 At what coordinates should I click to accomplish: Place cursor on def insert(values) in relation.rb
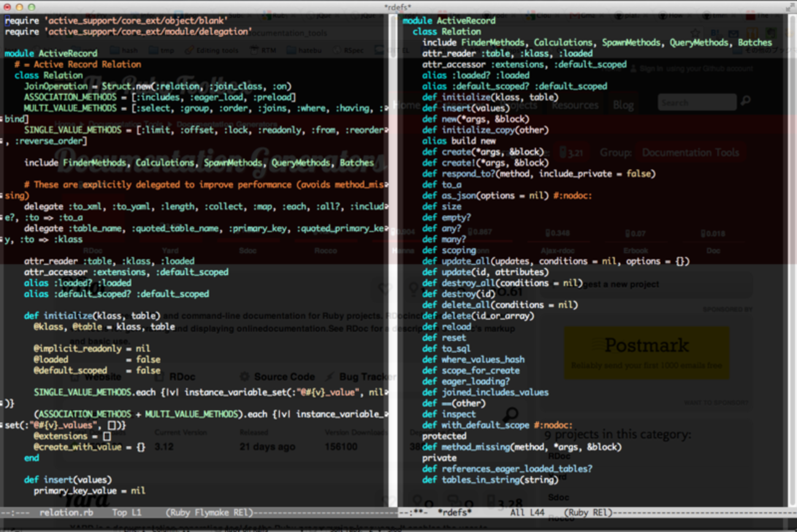pyautogui.click(x=67, y=480)
